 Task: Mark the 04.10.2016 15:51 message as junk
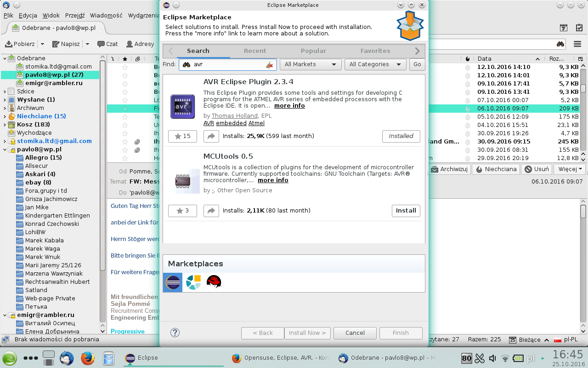tap(468, 125)
